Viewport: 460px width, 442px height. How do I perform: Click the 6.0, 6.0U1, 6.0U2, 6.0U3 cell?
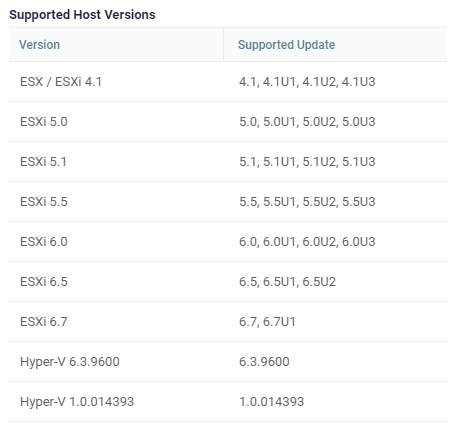pos(307,242)
